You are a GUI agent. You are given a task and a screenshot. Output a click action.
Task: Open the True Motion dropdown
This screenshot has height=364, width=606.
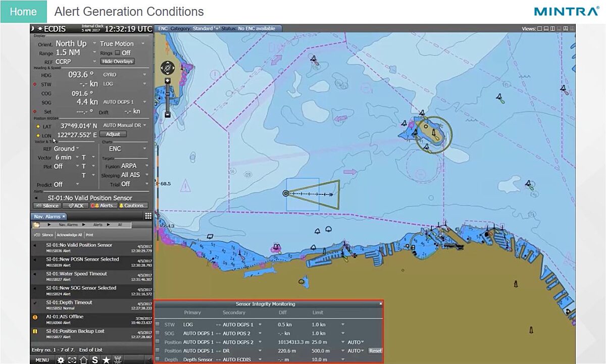143,44
